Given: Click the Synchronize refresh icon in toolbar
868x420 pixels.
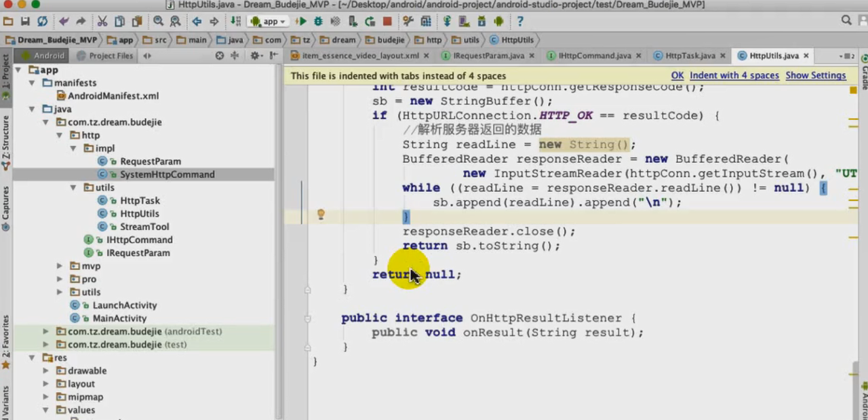Looking at the screenshot, I should click(x=43, y=22).
